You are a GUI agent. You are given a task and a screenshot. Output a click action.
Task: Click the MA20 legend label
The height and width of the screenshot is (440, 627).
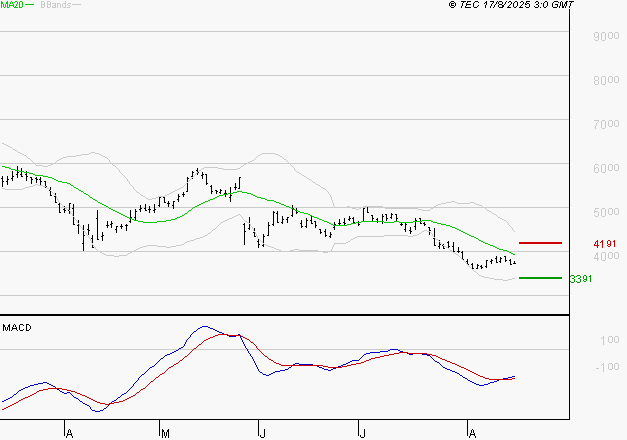11,5
